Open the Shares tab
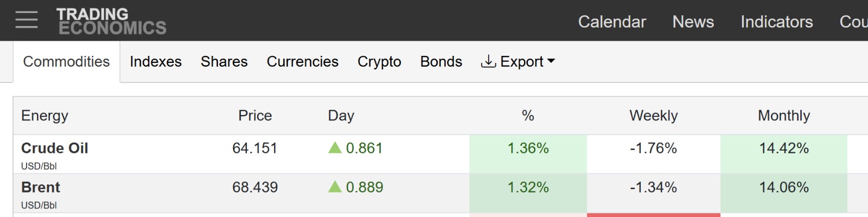Screen dimensions: 868x217 click(x=224, y=62)
